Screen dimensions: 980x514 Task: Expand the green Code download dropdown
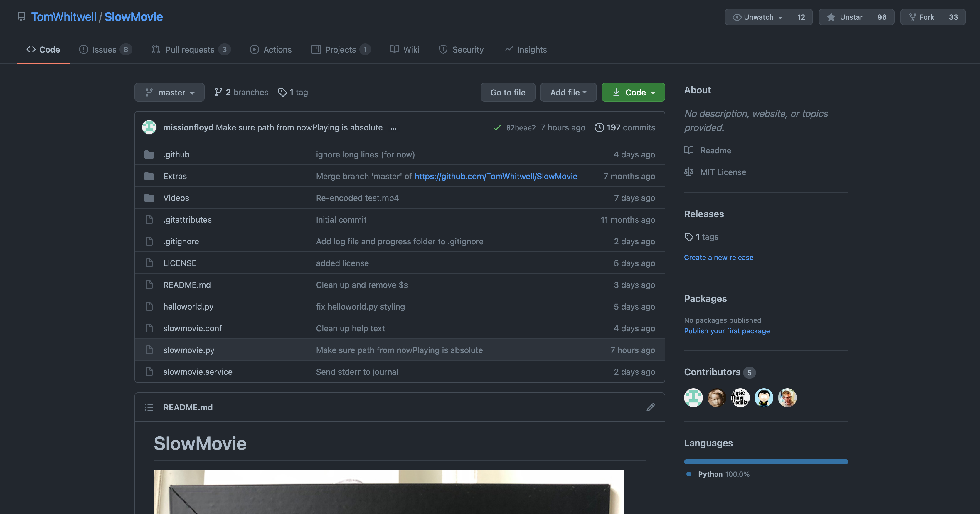tap(633, 93)
